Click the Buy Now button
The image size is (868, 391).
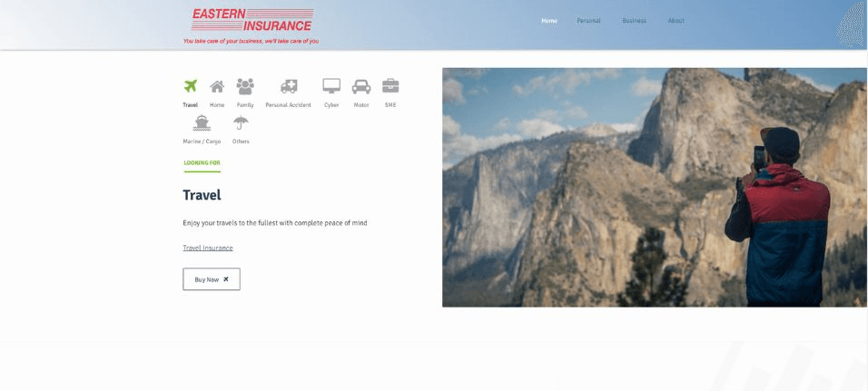coord(212,279)
